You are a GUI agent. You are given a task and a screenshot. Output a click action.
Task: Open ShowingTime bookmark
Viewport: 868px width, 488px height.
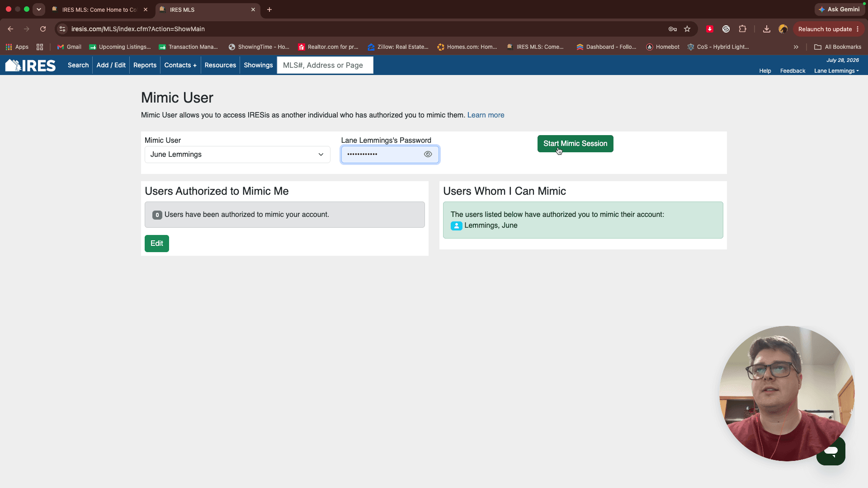[x=259, y=47]
